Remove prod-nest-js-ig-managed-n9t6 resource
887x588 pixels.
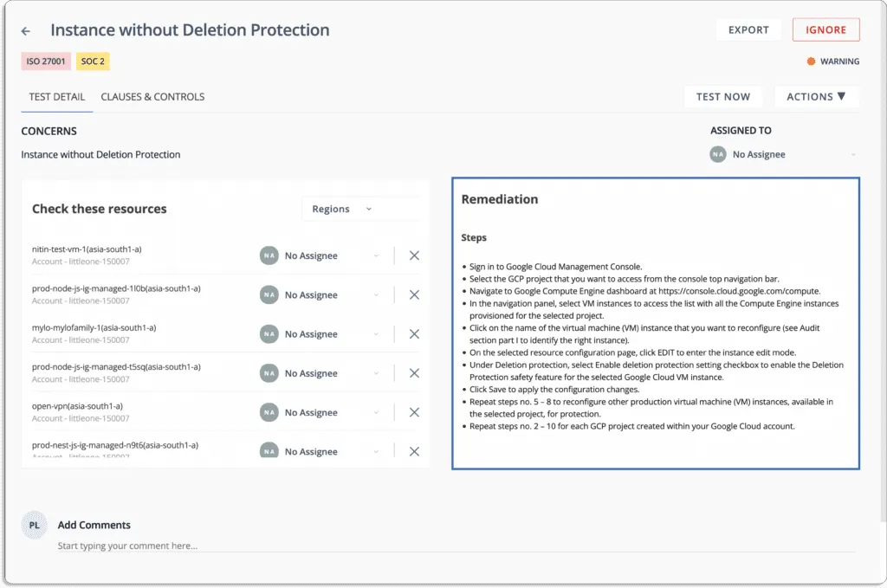tap(413, 450)
